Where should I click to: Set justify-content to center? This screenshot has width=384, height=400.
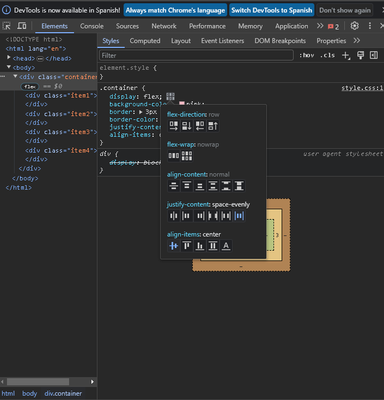tap(174, 216)
